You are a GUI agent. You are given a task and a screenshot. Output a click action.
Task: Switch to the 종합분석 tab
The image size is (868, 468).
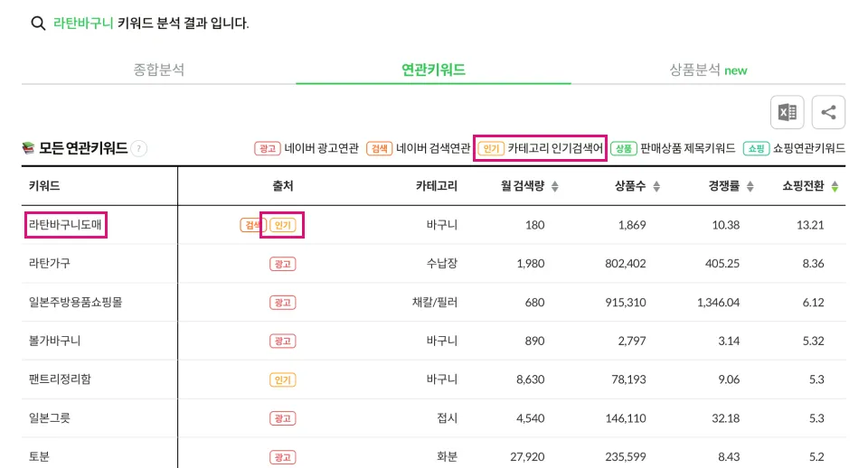[159, 70]
